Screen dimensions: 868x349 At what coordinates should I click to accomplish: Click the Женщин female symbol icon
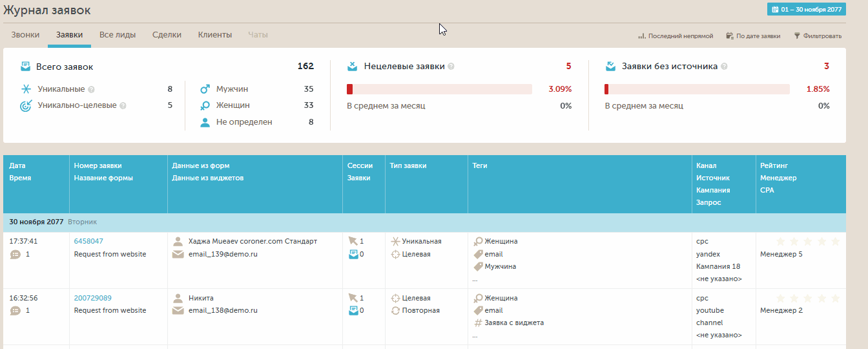tap(205, 105)
